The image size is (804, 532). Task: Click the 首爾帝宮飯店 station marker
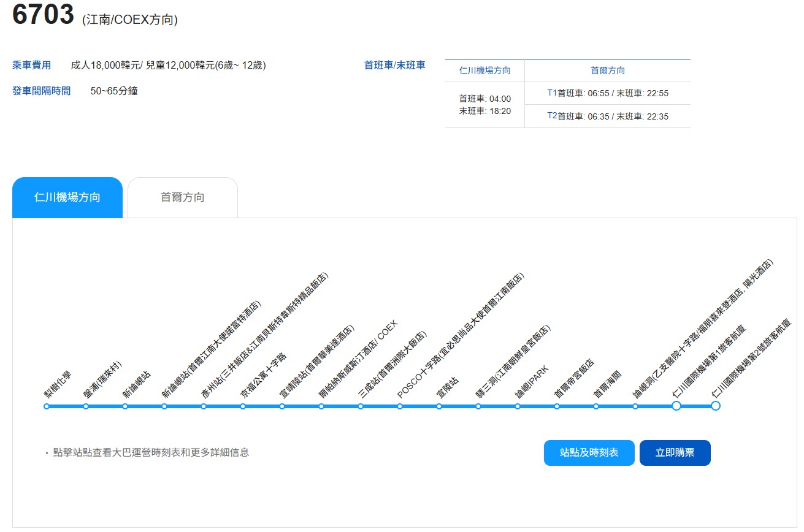point(557,406)
